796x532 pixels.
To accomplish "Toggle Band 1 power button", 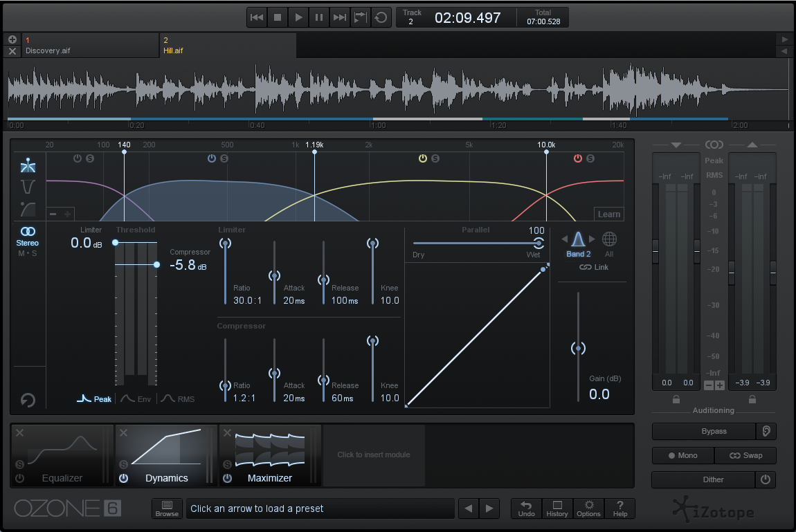I will 77,158.
